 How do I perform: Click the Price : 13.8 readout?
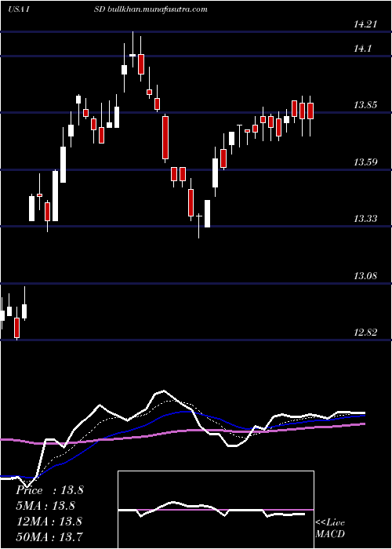point(49,490)
